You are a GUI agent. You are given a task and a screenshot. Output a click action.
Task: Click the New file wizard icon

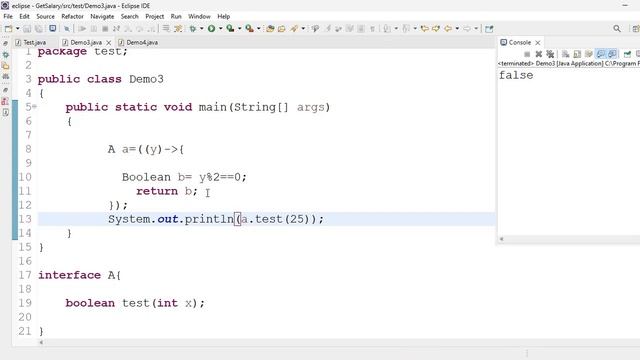(8, 29)
